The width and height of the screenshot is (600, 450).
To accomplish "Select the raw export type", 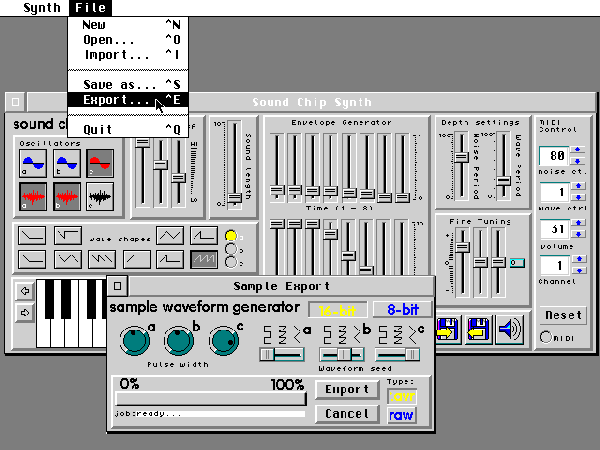I will [x=402, y=414].
